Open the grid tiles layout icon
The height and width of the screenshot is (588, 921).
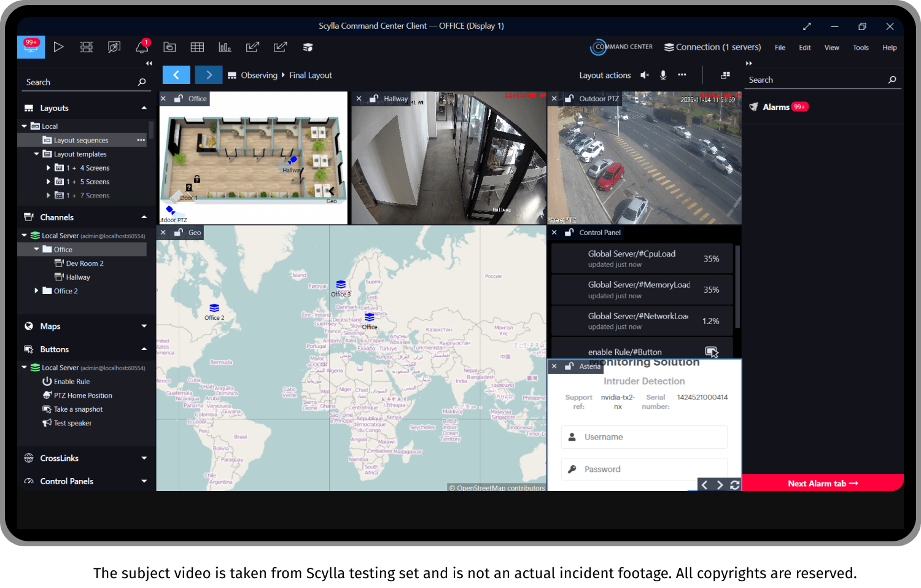(87, 47)
